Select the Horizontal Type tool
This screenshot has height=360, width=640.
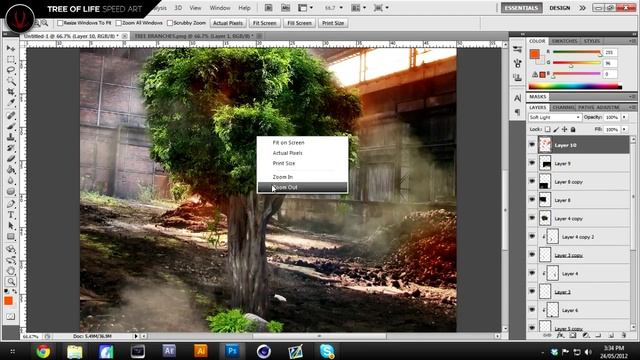click(11, 215)
